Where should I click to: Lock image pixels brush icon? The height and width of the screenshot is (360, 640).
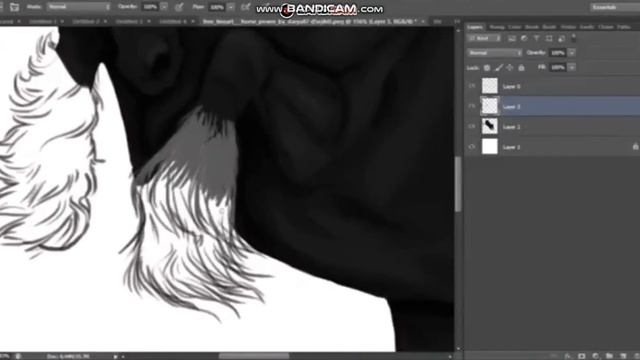pyautogui.click(x=499, y=68)
